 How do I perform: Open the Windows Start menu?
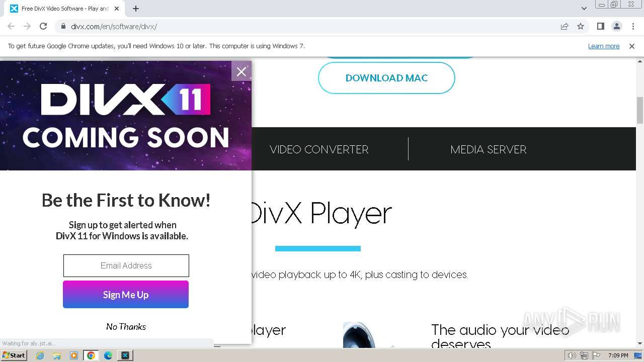point(14,355)
